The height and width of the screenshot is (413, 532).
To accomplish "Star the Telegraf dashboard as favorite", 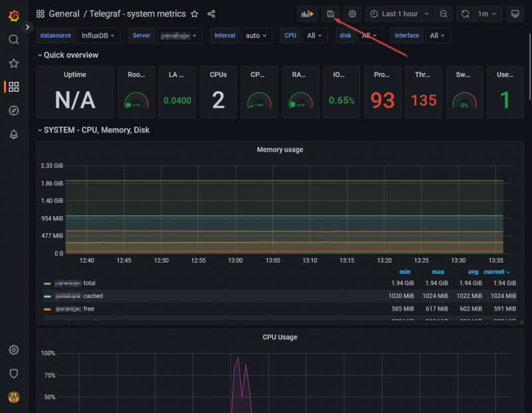I will 194,14.
